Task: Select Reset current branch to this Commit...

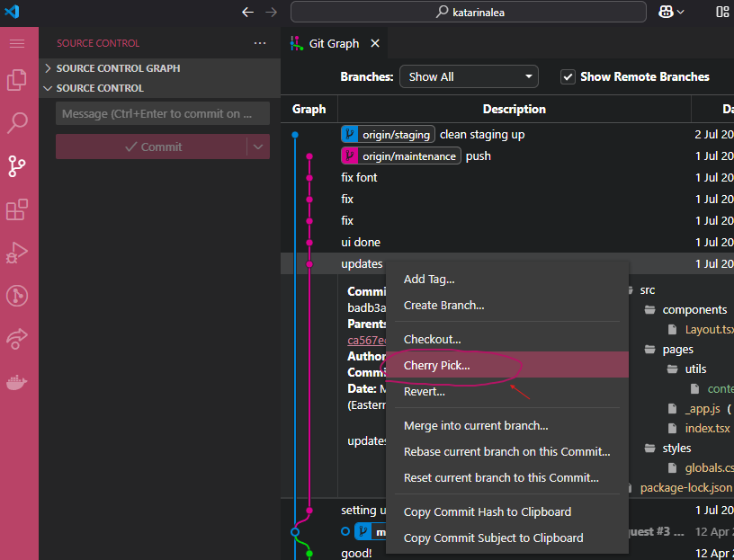Action: [507, 478]
